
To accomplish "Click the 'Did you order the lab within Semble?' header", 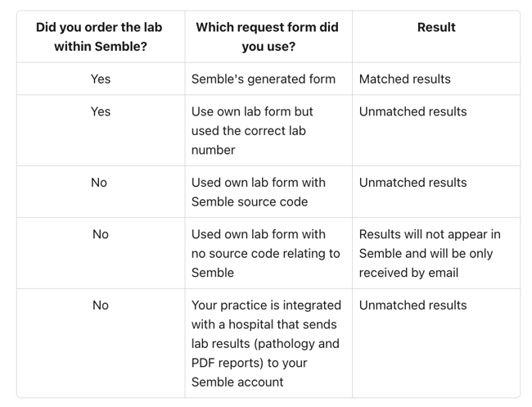I will tap(101, 37).
